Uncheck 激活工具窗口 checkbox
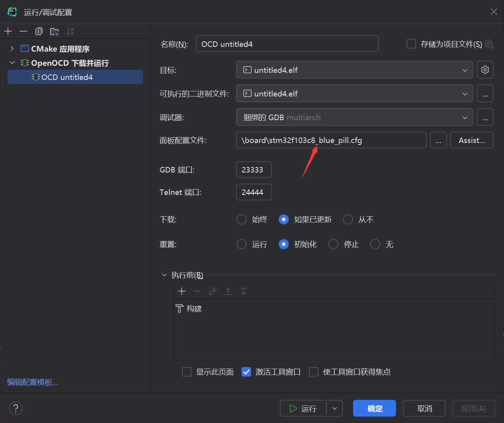Viewport: 504px width, 423px height. pyautogui.click(x=246, y=372)
